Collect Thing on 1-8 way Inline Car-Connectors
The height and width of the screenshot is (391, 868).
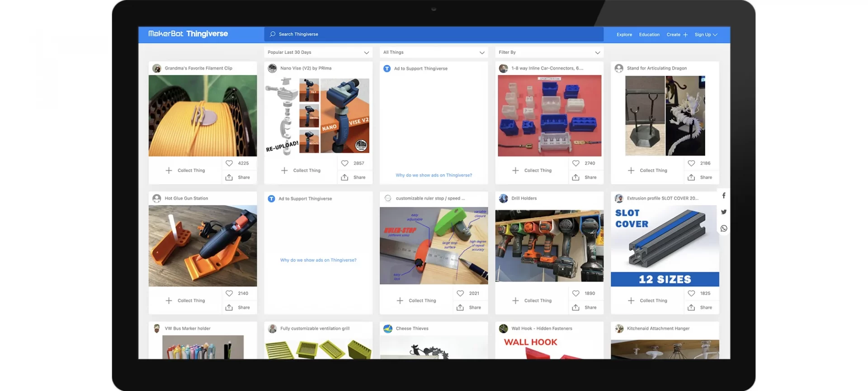click(532, 171)
